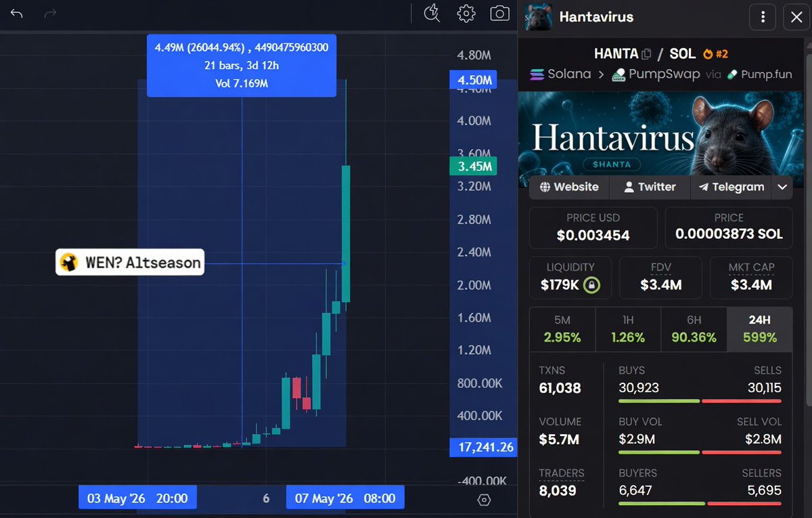Select the 1H timeframe tab
Image resolution: width=812 pixels, height=518 pixels.
click(627, 329)
